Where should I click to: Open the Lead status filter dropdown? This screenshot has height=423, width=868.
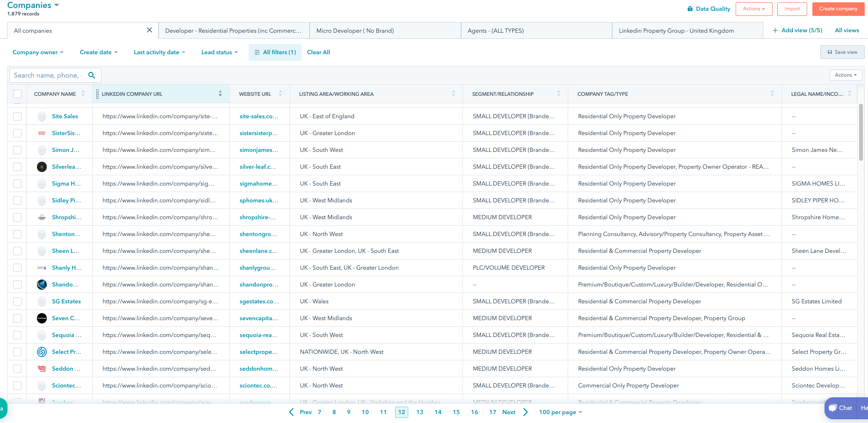pos(219,52)
